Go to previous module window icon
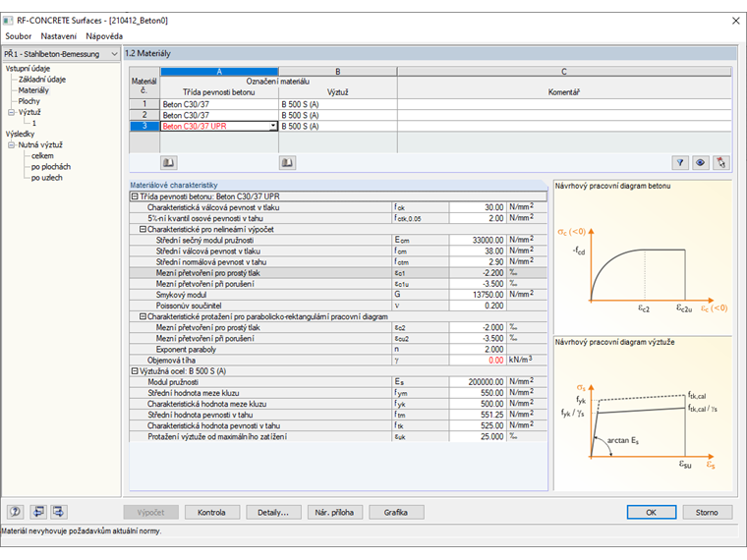This screenshot has height=560, width=747. (x=38, y=512)
